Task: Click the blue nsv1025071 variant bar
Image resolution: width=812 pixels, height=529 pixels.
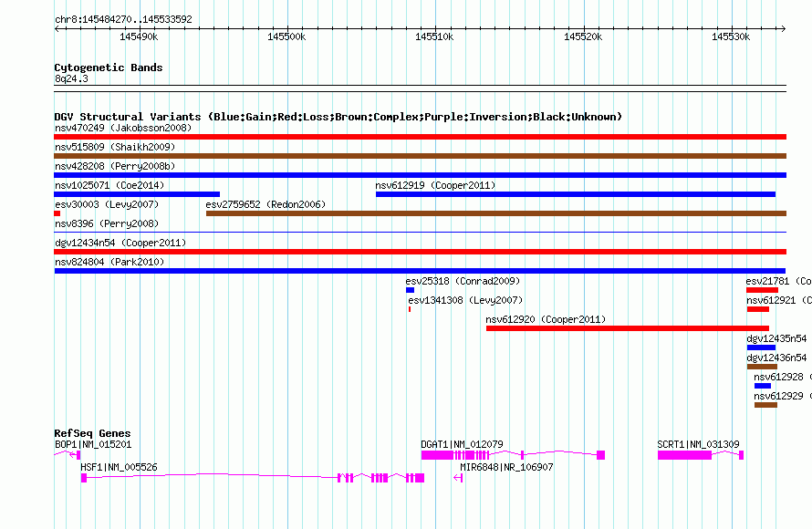Action: coord(137,194)
